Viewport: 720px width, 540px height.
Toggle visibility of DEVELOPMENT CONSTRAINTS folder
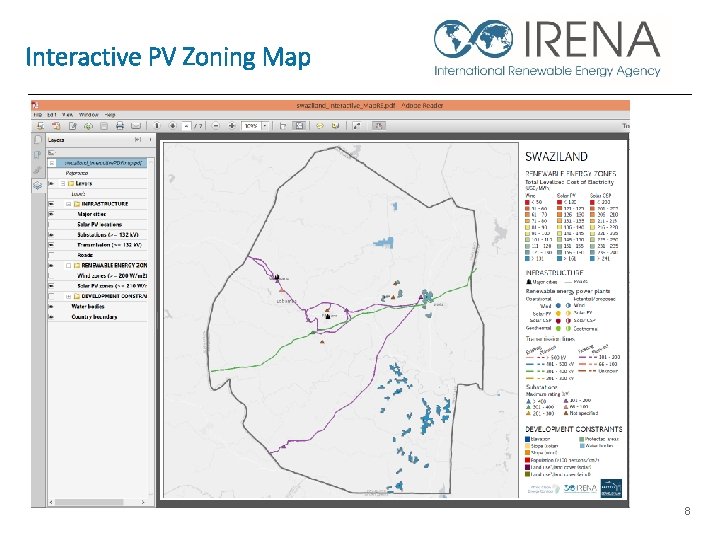[x=51, y=296]
